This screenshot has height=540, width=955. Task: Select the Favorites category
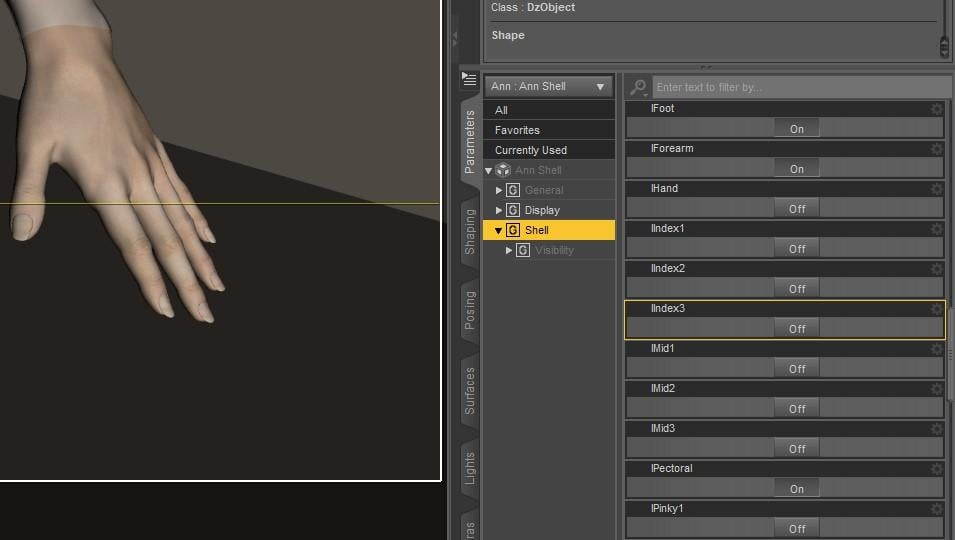pos(549,130)
